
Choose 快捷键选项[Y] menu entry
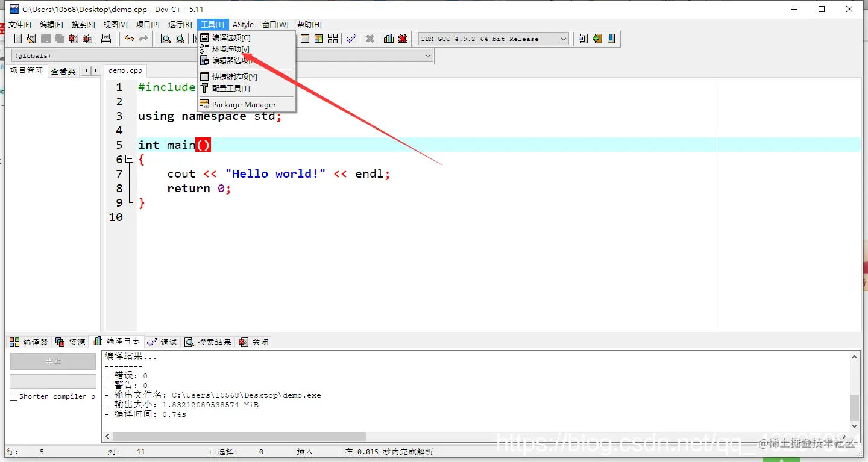247,76
